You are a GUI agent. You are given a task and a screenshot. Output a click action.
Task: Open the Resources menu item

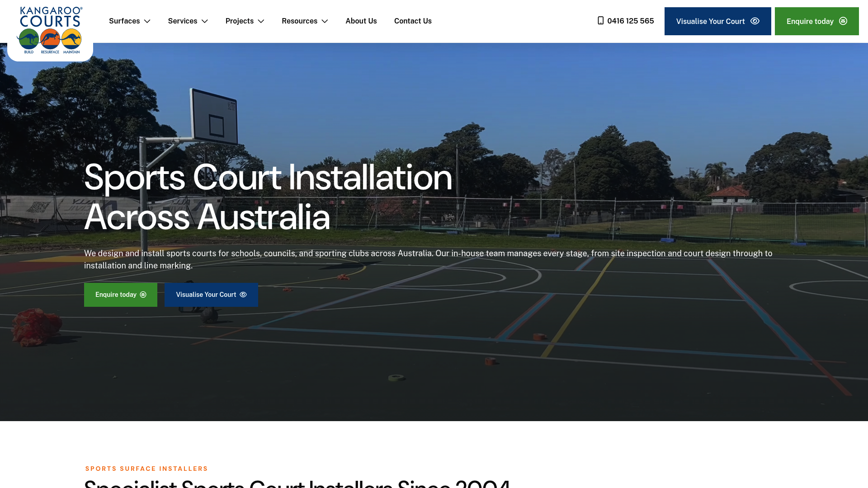[299, 21]
